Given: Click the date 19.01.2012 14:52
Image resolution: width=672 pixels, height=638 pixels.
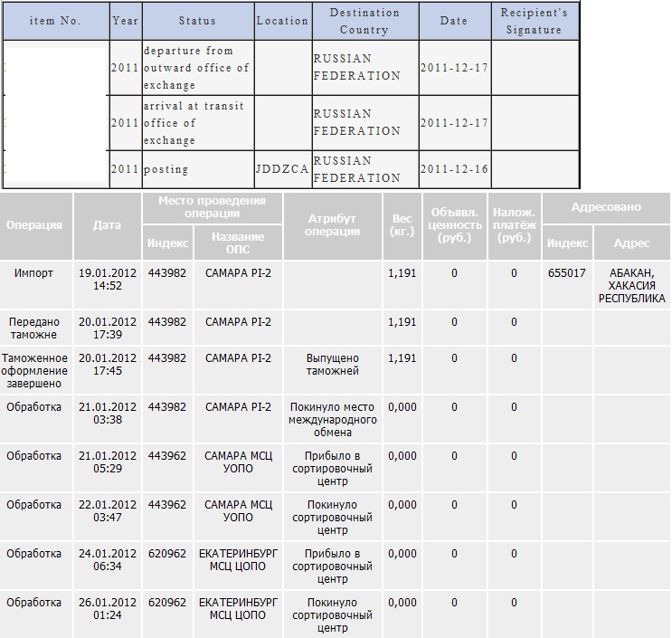Looking at the screenshot, I should pos(107,279).
